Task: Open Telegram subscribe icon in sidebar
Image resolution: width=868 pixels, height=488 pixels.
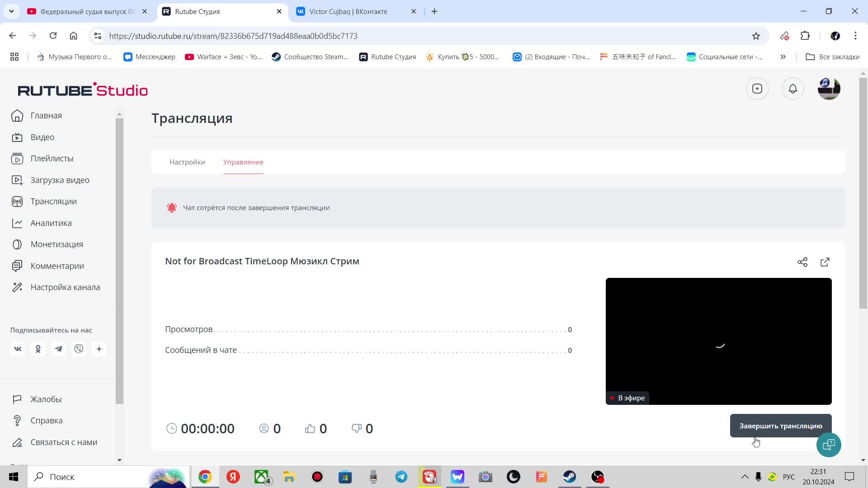Action: [58, 348]
